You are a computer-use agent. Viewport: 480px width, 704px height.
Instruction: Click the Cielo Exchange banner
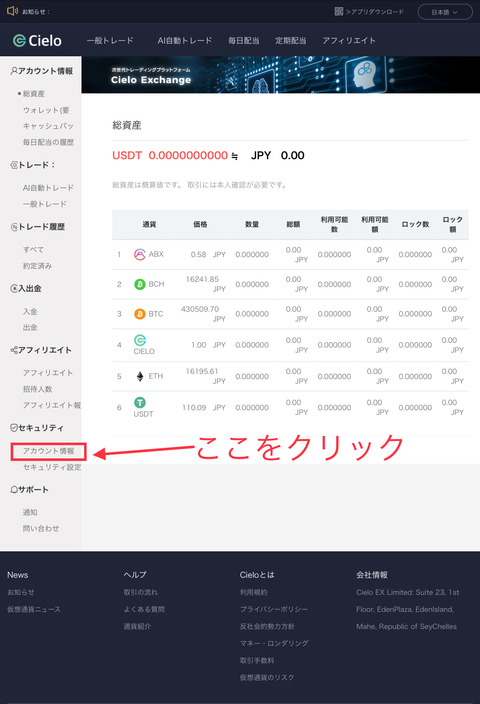tap(281, 75)
